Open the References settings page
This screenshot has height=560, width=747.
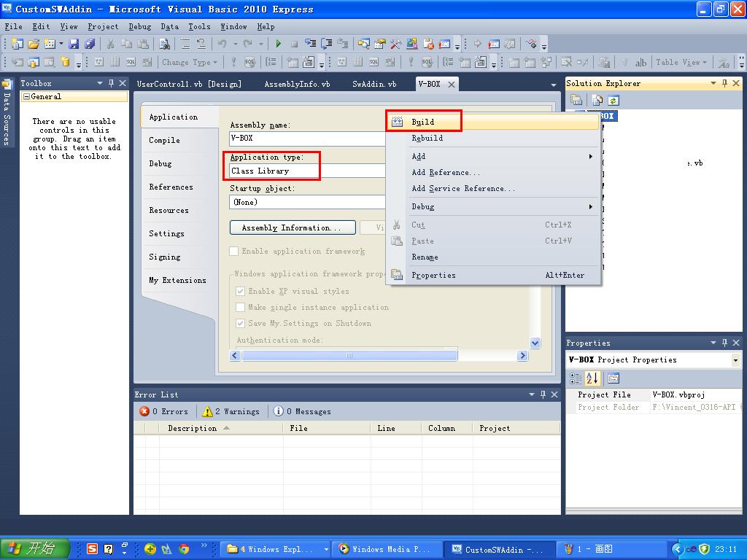(171, 187)
